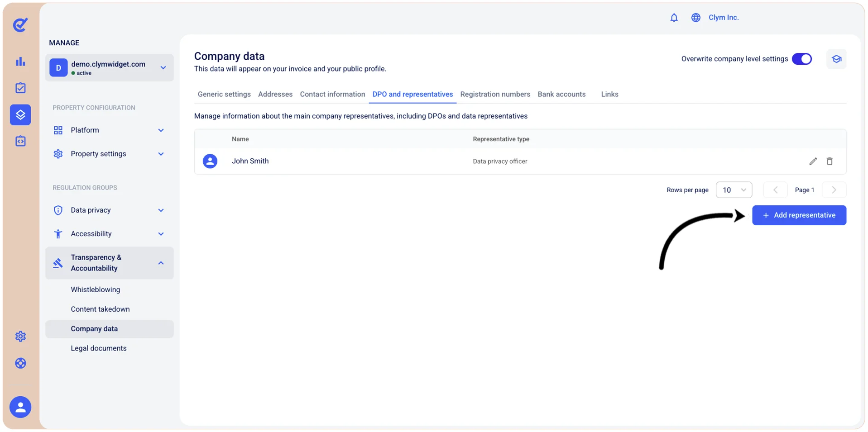Open the demo.clymwidget.com property dropdown
This screenshot has height=432, width=868.
click(x=109, y=68)
